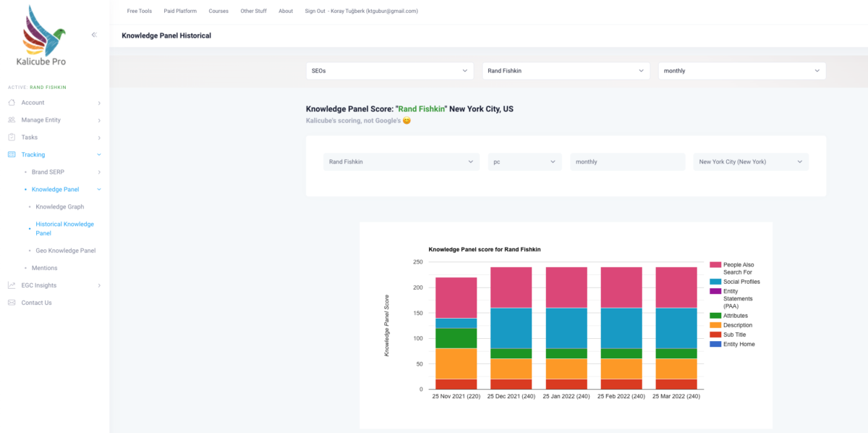Open the New York City location dropdown

click(x=751, y=162)
